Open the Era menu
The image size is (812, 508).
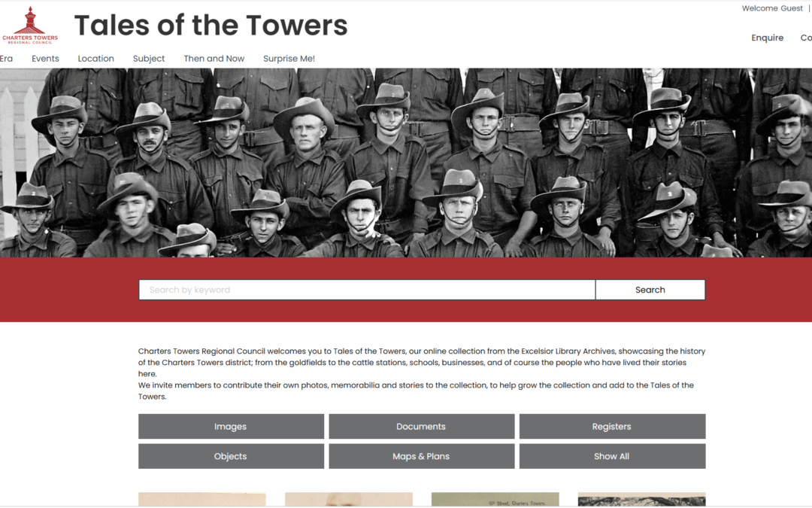point(6,59)
